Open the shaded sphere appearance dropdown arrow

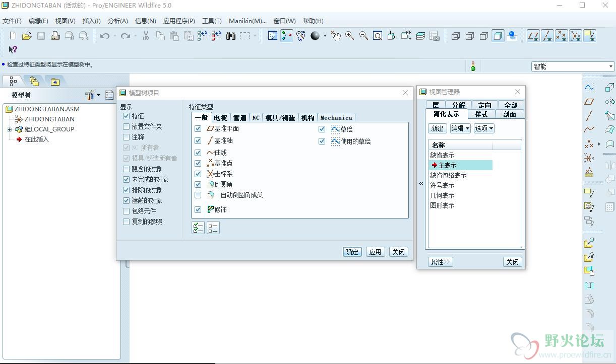(x=325, y=36)
